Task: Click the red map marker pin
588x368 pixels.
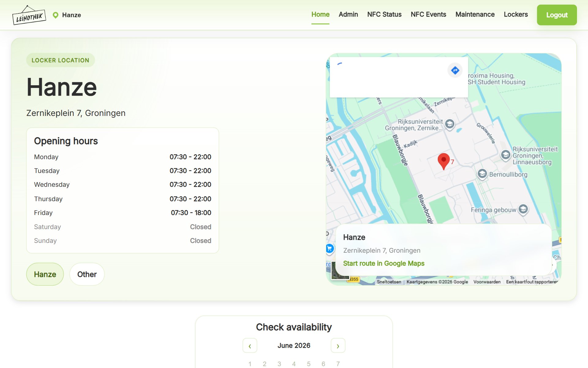Action: coord(443,161)
